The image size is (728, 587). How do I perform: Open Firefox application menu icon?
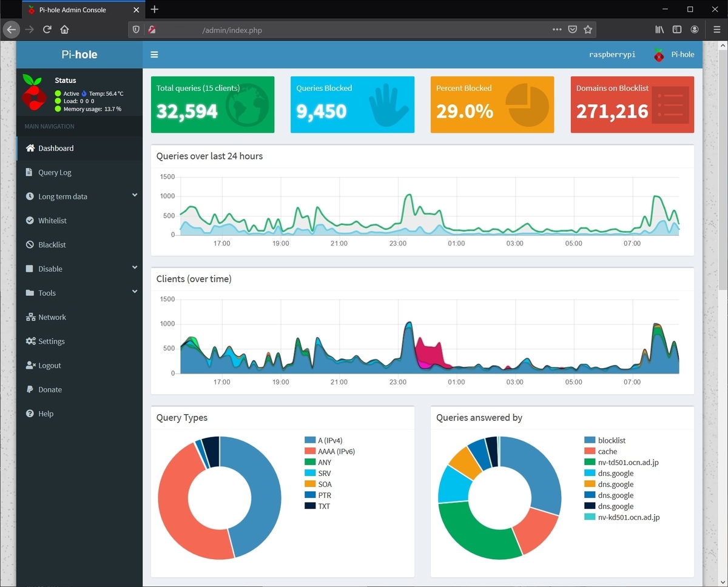[716, 29]
